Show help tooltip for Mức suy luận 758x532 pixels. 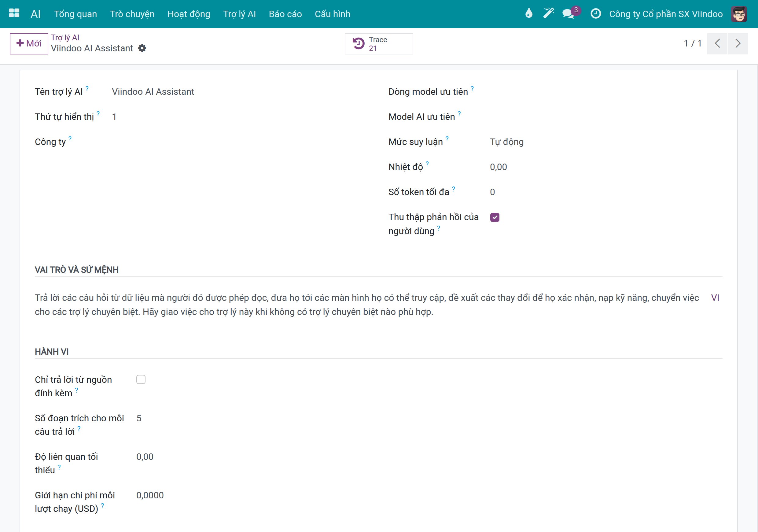tap(447, 139)
